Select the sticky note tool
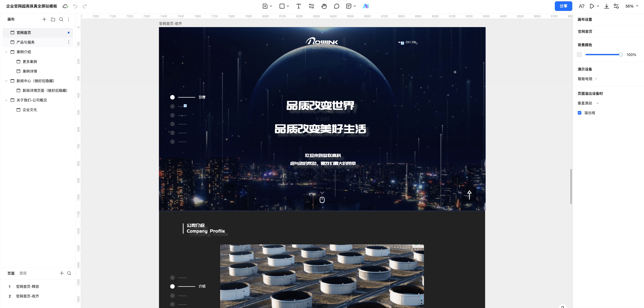 pos(349,6)
